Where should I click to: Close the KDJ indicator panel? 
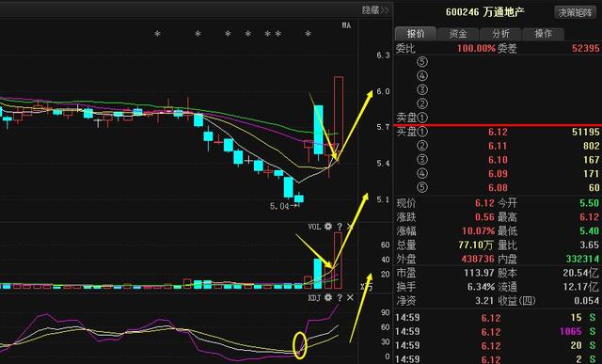coord(350,298)
